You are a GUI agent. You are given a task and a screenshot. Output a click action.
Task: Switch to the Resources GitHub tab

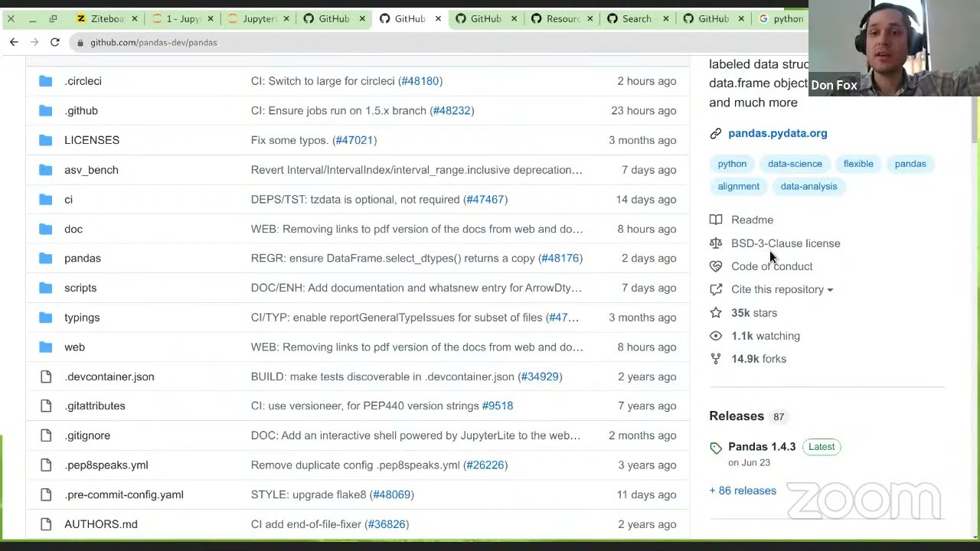[562, 18]
